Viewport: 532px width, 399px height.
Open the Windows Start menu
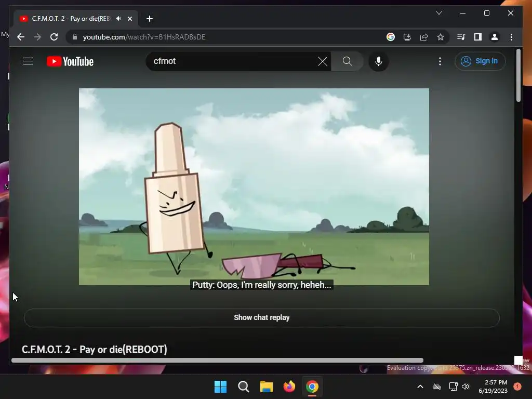[220, 387]
